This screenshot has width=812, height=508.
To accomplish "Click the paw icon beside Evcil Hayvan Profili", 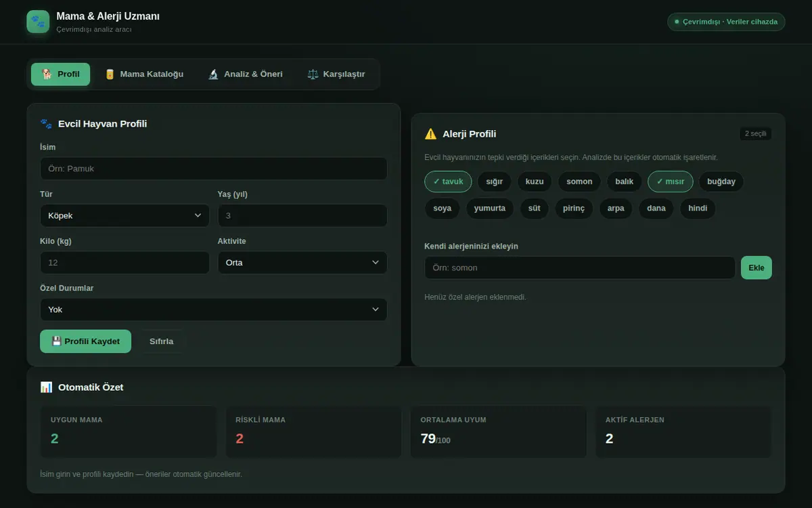I will (x=46, y=124).
